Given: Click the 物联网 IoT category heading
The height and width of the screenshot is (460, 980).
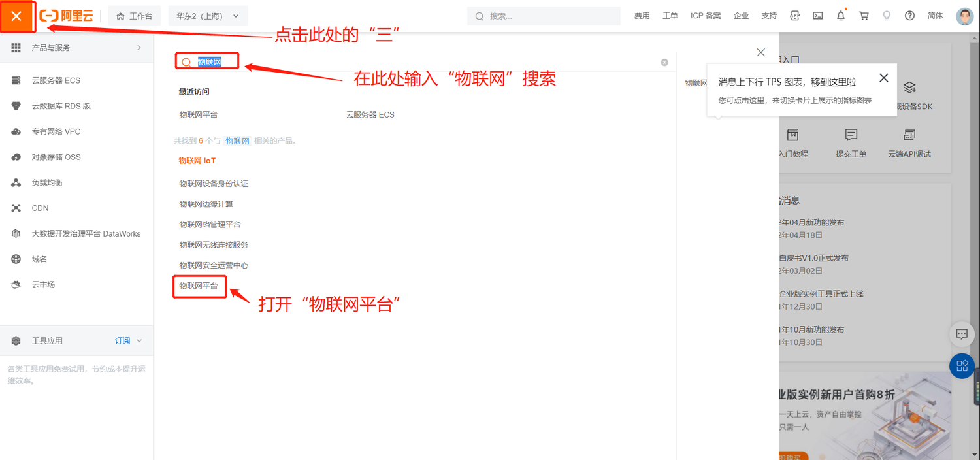Looking at the screenshot, I should pos(197,160).
